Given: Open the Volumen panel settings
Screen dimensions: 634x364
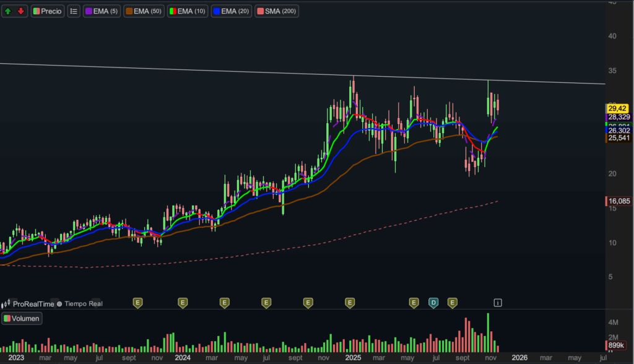Looking at the screenshot, I should click(22, 319).
